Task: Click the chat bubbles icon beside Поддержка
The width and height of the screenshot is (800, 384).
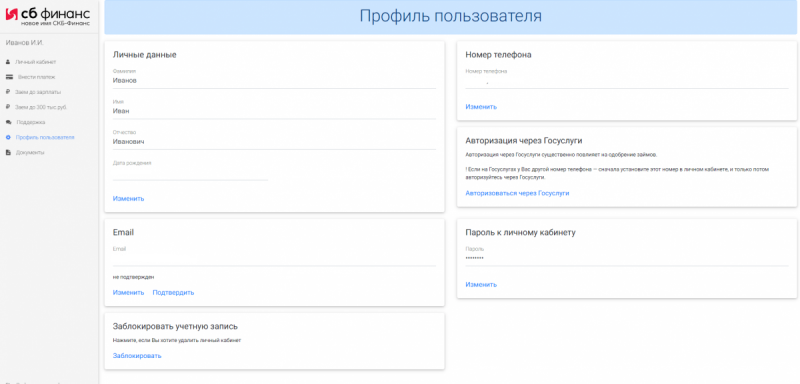Action: (x=8, y=122)
